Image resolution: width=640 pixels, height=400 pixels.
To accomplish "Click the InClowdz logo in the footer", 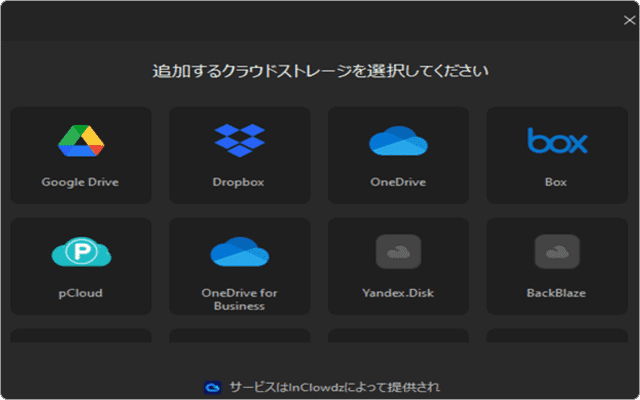I will point(213,387).
